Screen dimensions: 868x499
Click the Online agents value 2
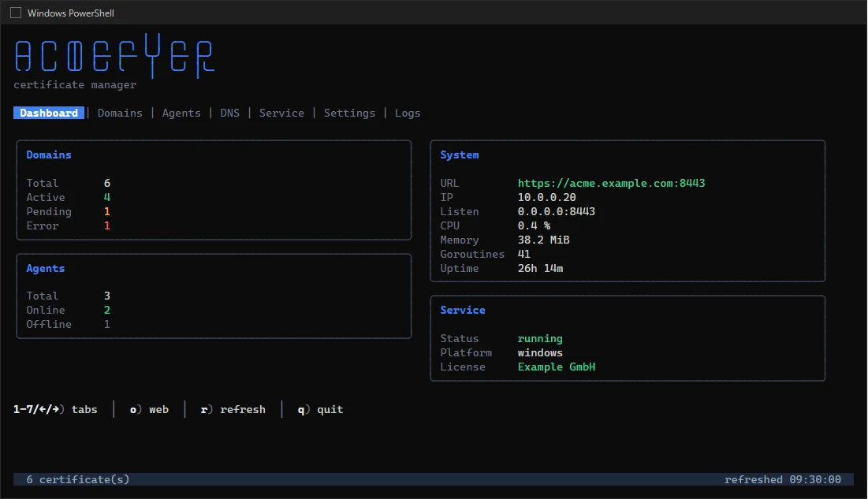[x=107, y=311]
